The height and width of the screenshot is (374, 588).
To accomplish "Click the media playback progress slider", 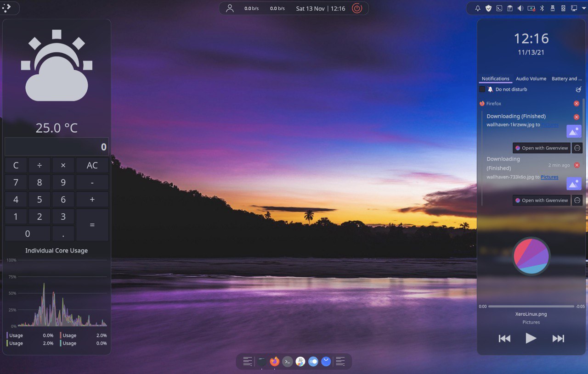I will (x=531, y=306).
